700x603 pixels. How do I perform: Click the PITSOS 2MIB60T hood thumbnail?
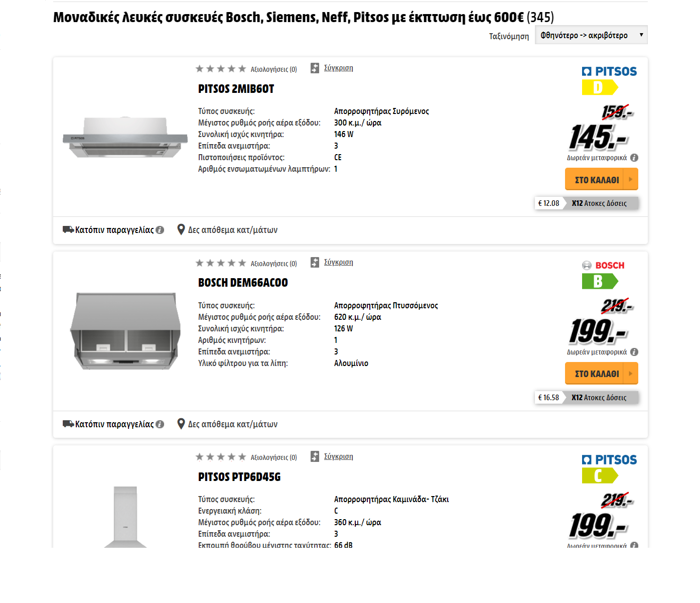(125, 138)
